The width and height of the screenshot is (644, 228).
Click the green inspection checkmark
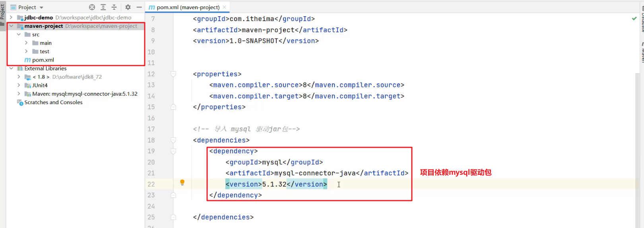[634, 19]
